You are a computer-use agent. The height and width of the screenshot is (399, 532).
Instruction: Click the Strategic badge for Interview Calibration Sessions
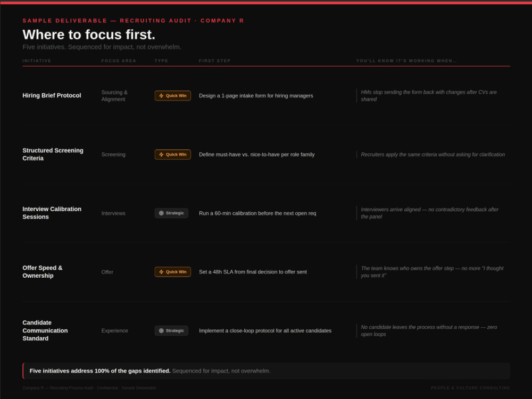pyautogui.click(x=171, y=213)
